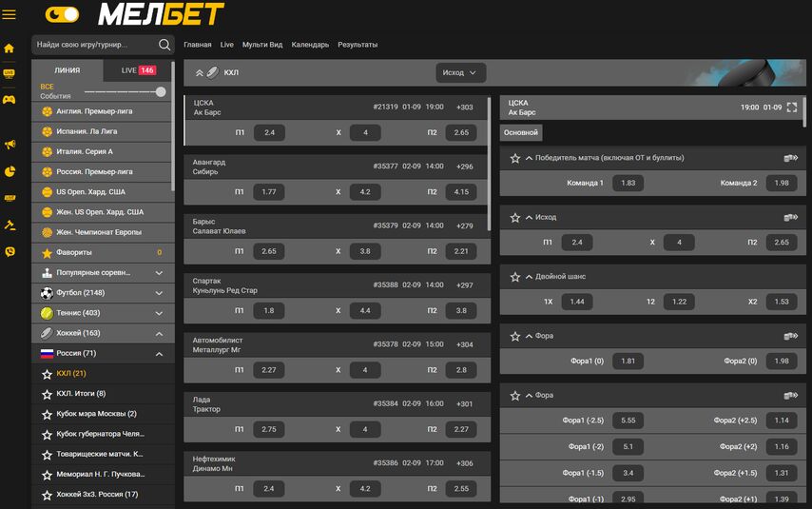This screenshot has height=509, width=812.
Task: Open the hamburger menu
Action: (x=9, y=14)
